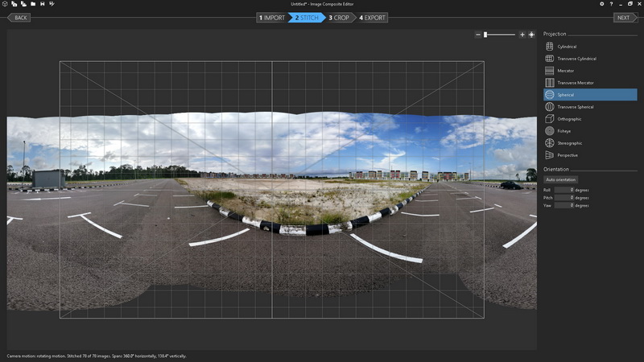Viewport: 644px width, 362px height.
Task: Go to the 3 CROP step
Action: (x=339, y=18)
